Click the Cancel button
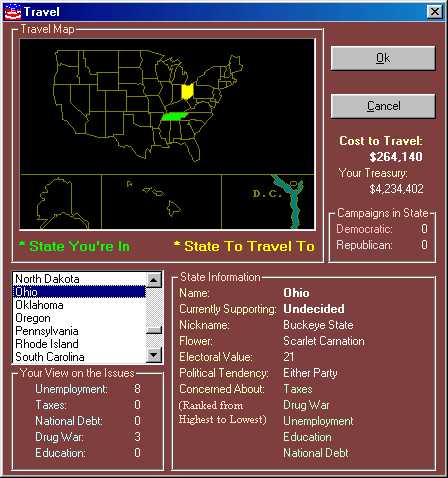Image resolution: width=448 pixels, height=478 pixels. point(383,106)
